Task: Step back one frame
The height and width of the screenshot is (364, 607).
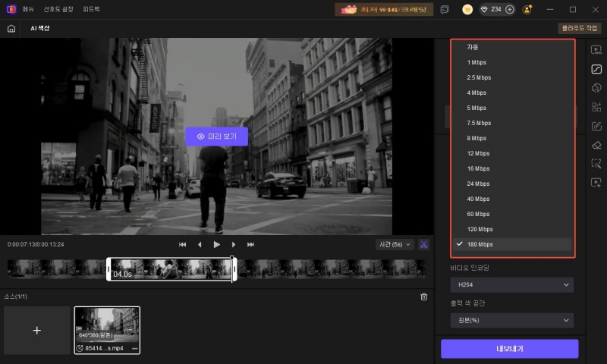Action: (200, 244)
